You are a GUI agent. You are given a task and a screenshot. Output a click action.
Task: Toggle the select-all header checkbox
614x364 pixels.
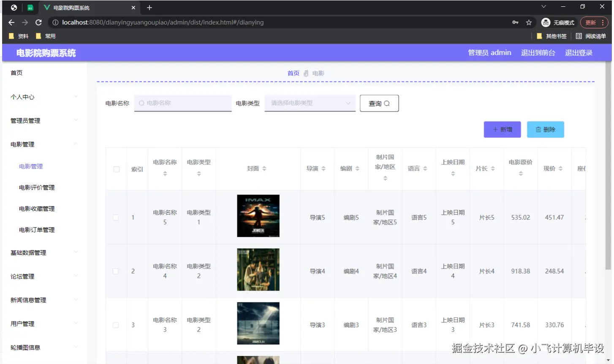pyautogui.click(x=117, y=169)
